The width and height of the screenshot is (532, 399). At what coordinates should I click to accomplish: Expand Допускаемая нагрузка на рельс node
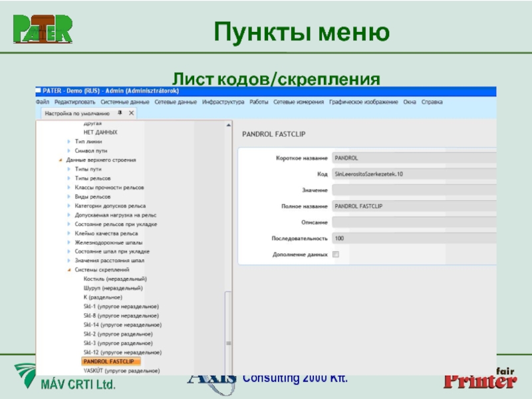(69, 215)
